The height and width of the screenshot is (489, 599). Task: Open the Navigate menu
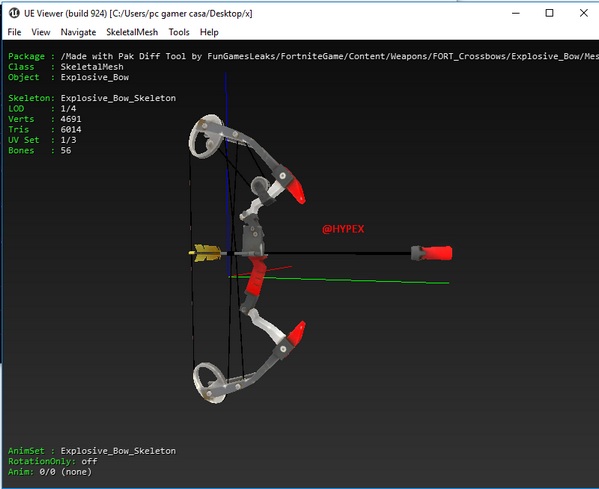click(x=78, y=32)
